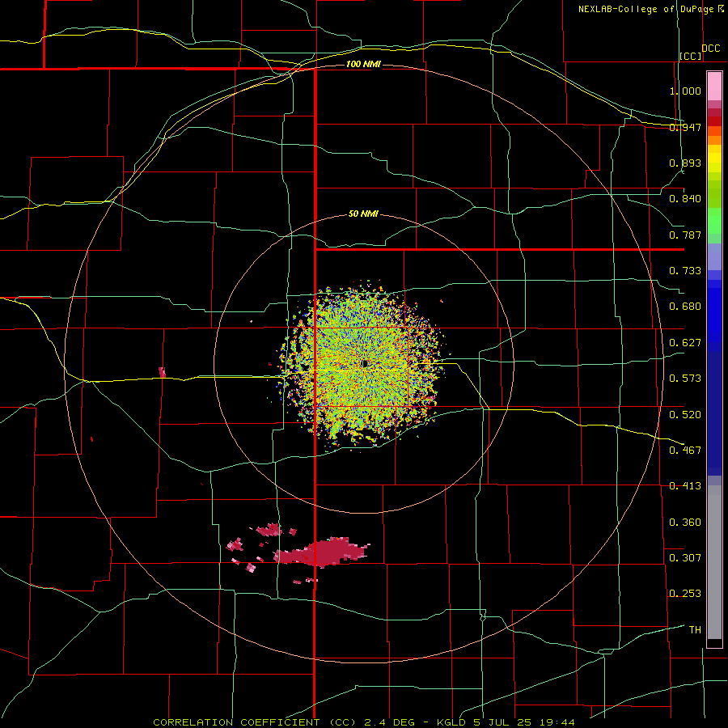Click the [CC] product label

tap(691, 56)
